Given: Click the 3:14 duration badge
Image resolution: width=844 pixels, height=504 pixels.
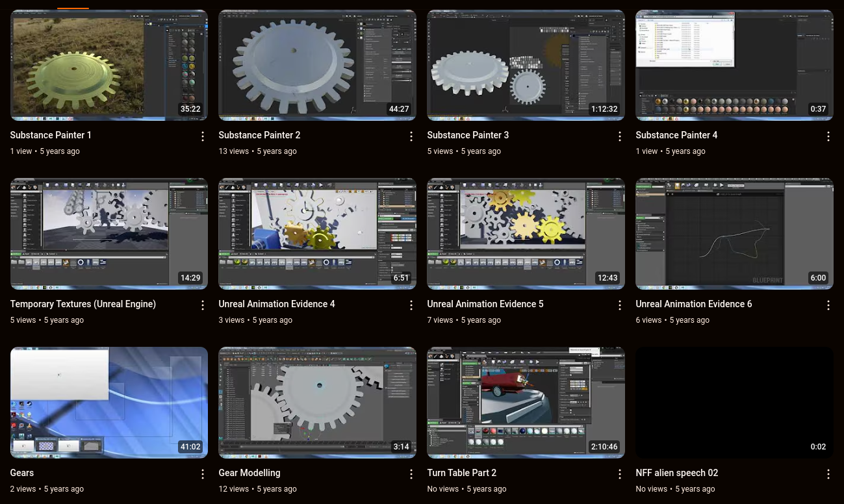Looking at the screenshot, I should pyautogui.click(x=401, y=447).
